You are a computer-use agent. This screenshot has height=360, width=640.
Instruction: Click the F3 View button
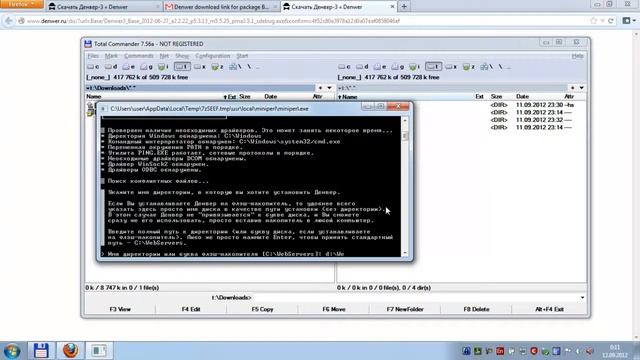(120, 309)
